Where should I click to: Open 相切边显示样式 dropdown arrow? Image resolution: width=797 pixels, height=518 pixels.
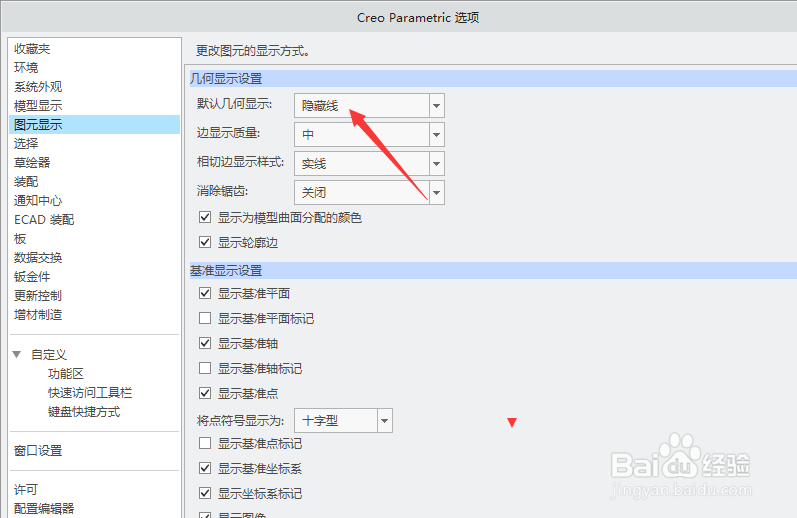click(x=437, y=164)
